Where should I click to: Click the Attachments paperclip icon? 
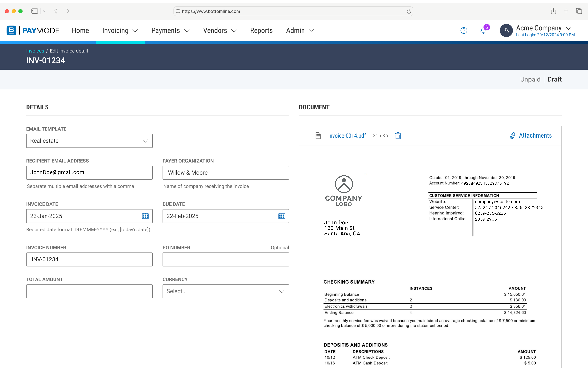[x=512, y=136]
